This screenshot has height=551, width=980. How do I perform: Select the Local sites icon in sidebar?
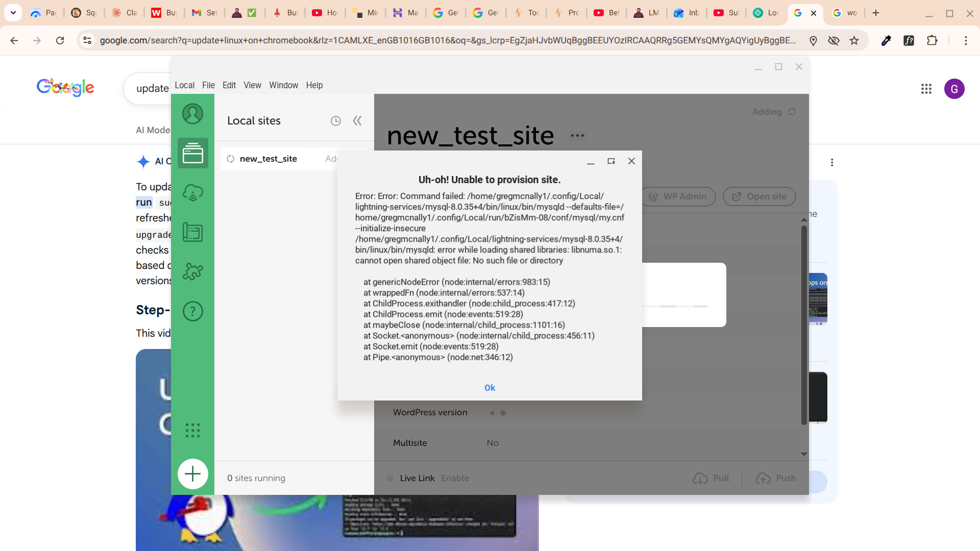tap(192, 153)
